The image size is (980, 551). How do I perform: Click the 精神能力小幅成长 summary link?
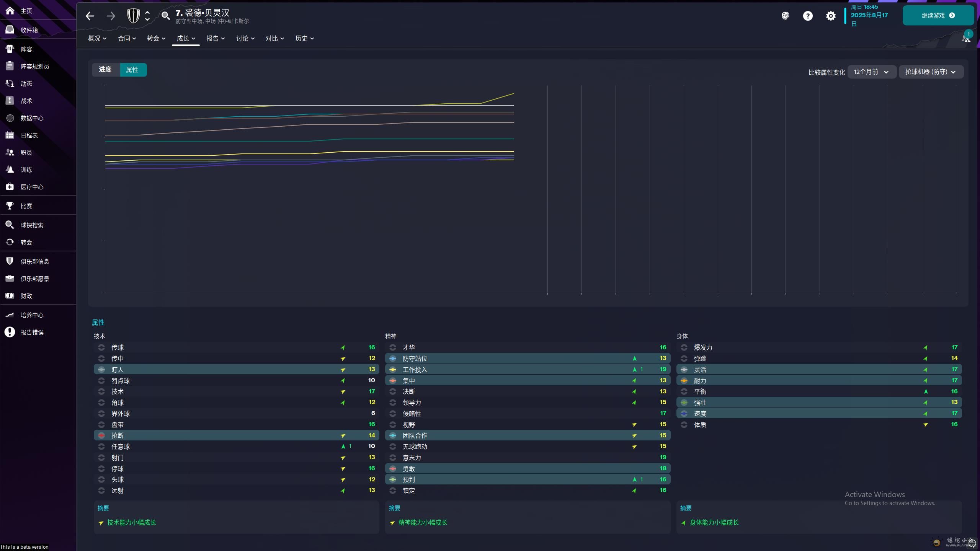[x=423, y=523]
